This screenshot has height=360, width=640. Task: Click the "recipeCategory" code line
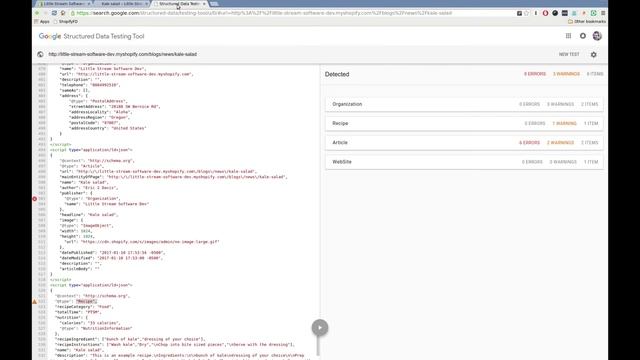84,307
